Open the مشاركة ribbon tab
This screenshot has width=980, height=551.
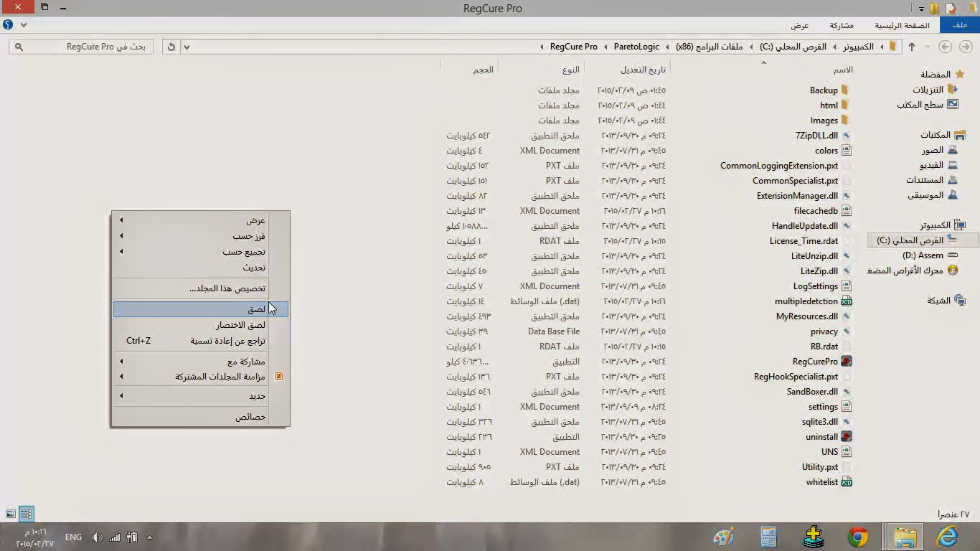842,25
